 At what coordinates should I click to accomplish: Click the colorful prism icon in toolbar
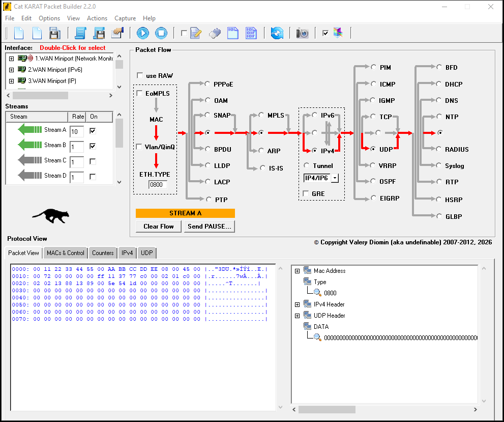[x=338, y=33]
